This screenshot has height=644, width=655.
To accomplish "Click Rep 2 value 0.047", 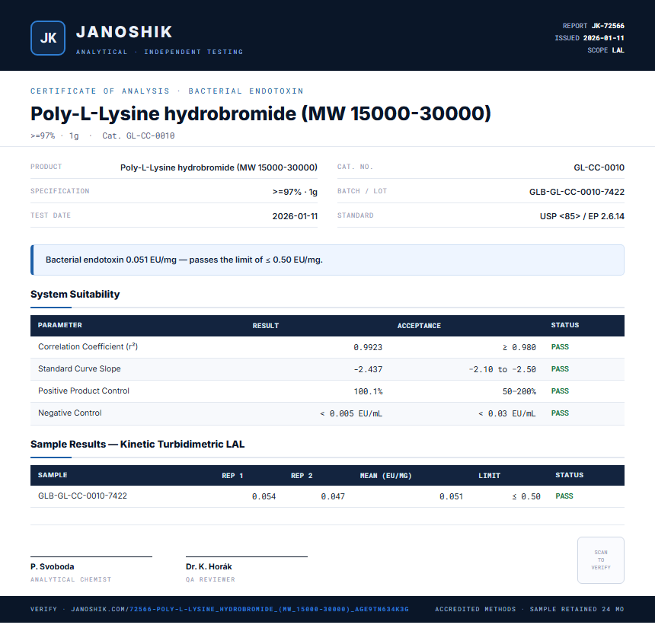I will pyautogui.click(x=333, y=496).
